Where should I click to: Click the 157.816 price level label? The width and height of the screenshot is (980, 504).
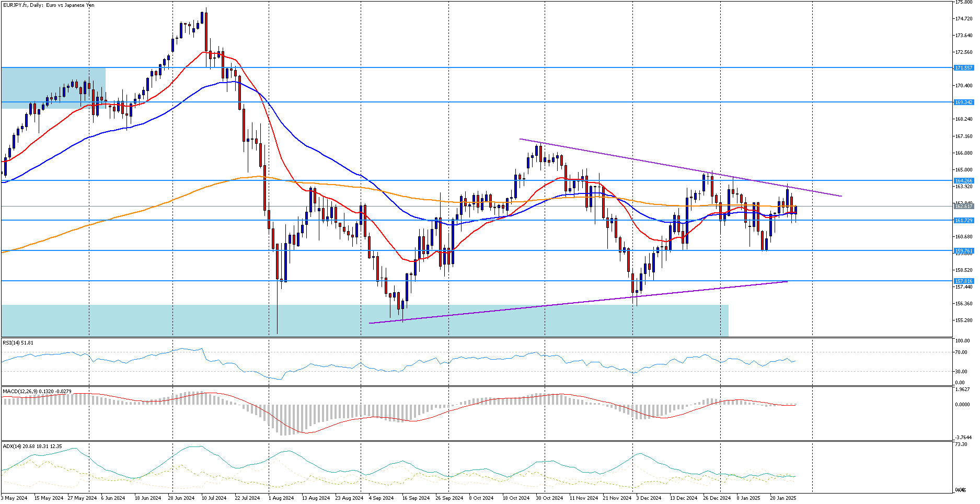click(963, 281)
